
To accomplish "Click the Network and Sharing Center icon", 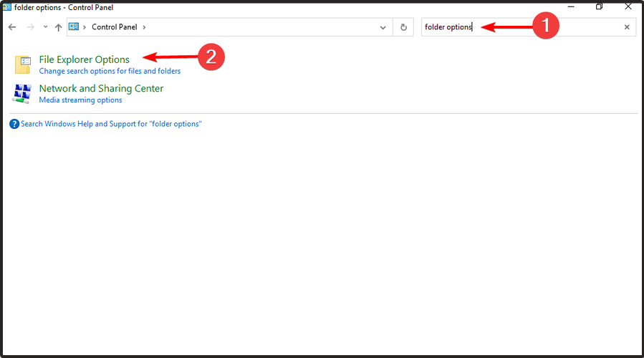I will coord(22,94).
